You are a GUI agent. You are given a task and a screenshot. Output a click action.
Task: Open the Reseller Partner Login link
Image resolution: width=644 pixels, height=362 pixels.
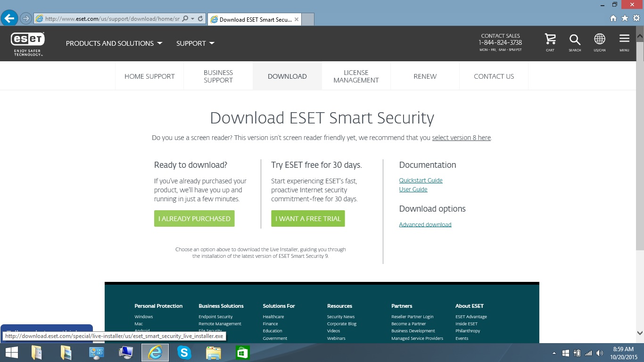click(x=412, y=317)
